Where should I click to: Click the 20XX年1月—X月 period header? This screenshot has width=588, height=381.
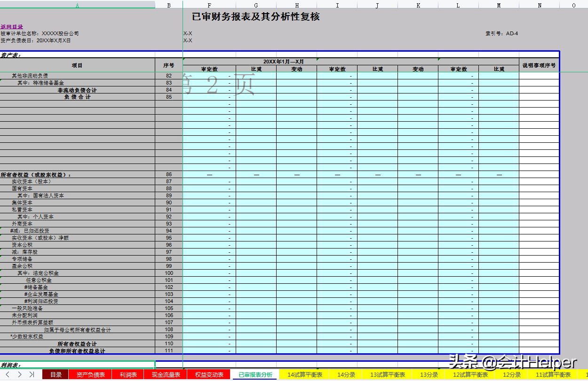[284, 62]
